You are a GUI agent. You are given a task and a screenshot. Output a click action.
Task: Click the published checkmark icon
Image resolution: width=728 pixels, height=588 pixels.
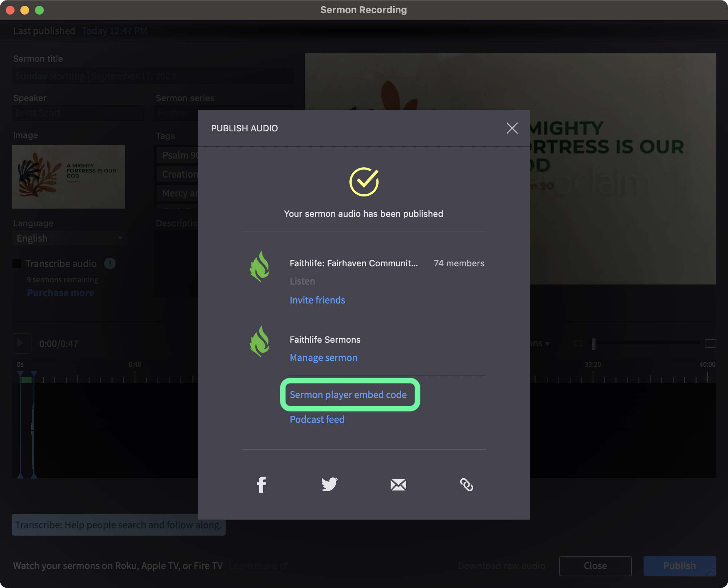point(364,182)
